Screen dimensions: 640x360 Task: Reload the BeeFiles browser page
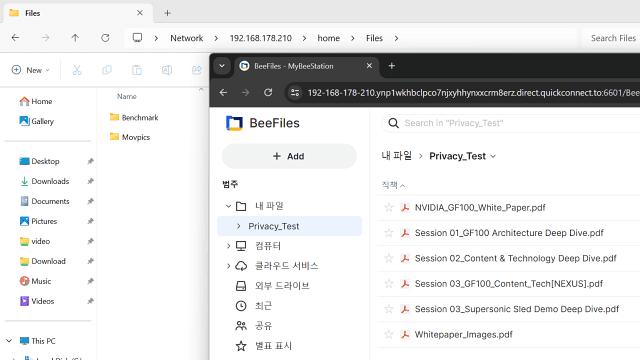(x=268, y=93)
